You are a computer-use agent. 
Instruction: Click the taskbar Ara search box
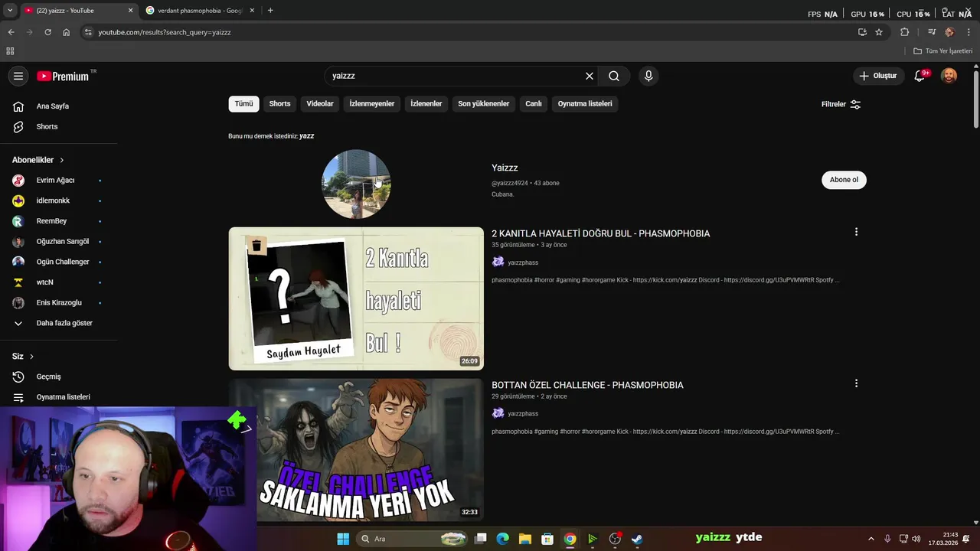pyautogui.click(x=413, y=539)
